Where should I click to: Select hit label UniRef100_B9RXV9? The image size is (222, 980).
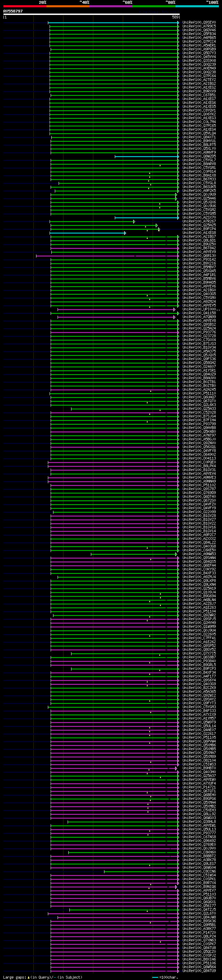click(x=199, y=91)
